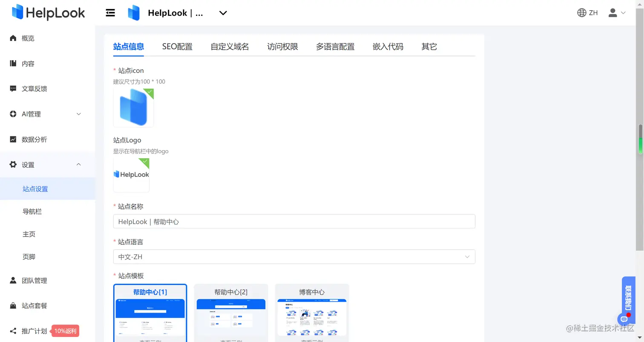This screenshot has width=644, height=342.
Task: Click the 推广计划 share icon
Action: [x=13, y=331]
